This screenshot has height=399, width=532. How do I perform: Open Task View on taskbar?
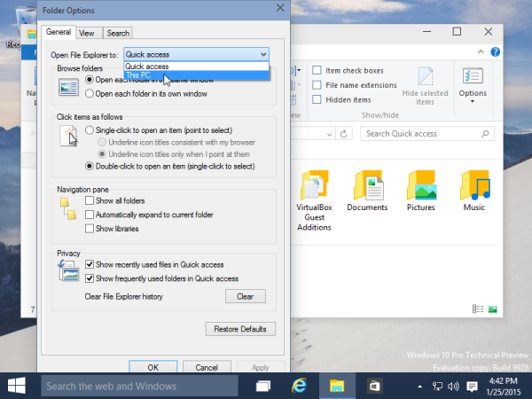tap(263, 386)
